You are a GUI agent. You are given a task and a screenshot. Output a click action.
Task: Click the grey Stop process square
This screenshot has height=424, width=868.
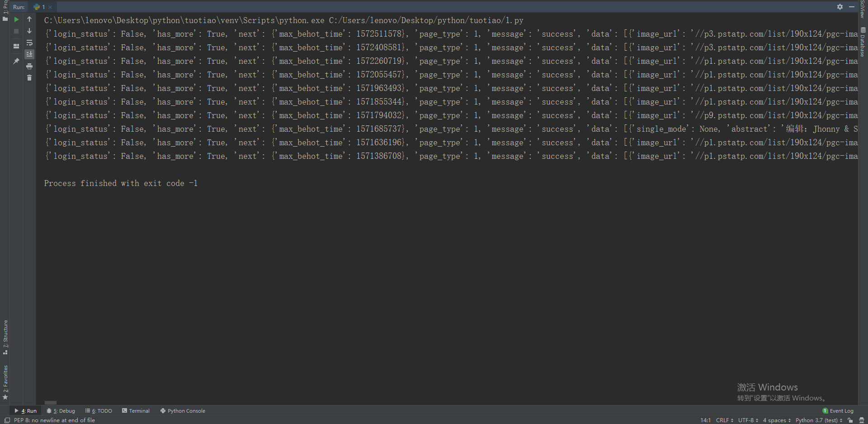click(16, 31)
